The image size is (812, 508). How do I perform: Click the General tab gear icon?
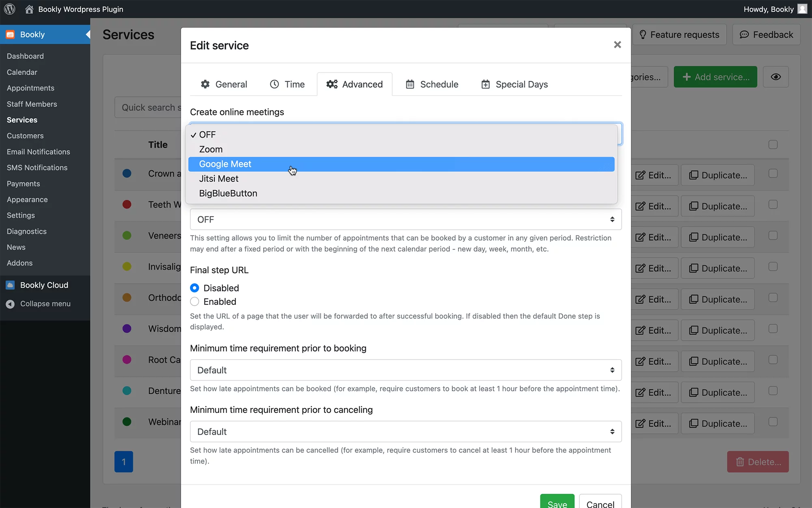(x=205, y=84)
